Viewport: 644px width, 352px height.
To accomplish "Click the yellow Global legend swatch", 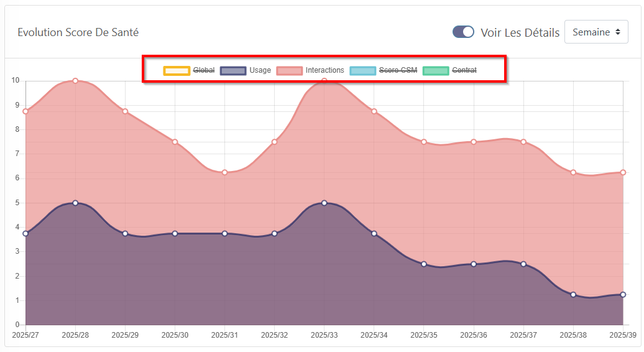I will [177, 70].
